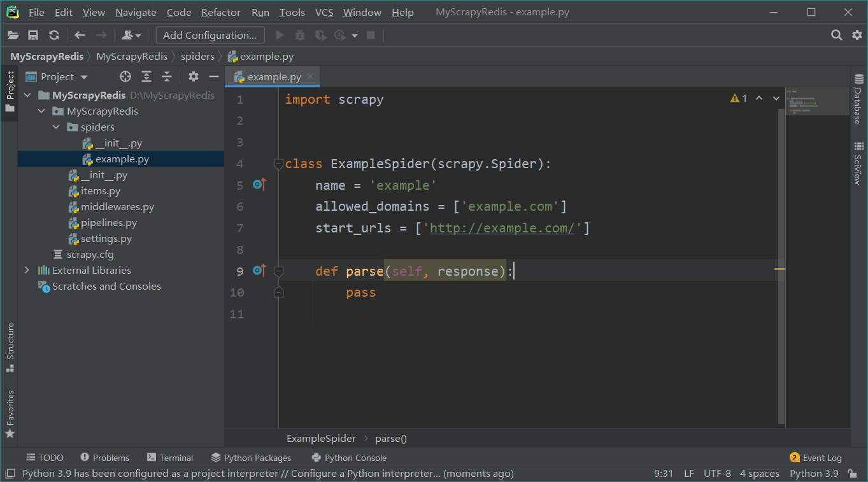Open the project folder icon in toolbar

tap(13, 36)
